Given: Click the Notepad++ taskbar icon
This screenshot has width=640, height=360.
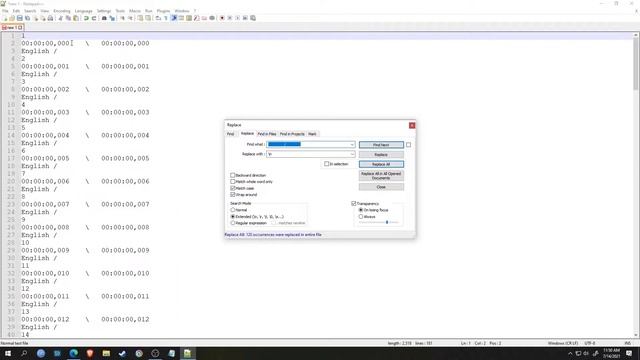Looking at the screenshot, I should pyautogui.click(x=187, y=353).
